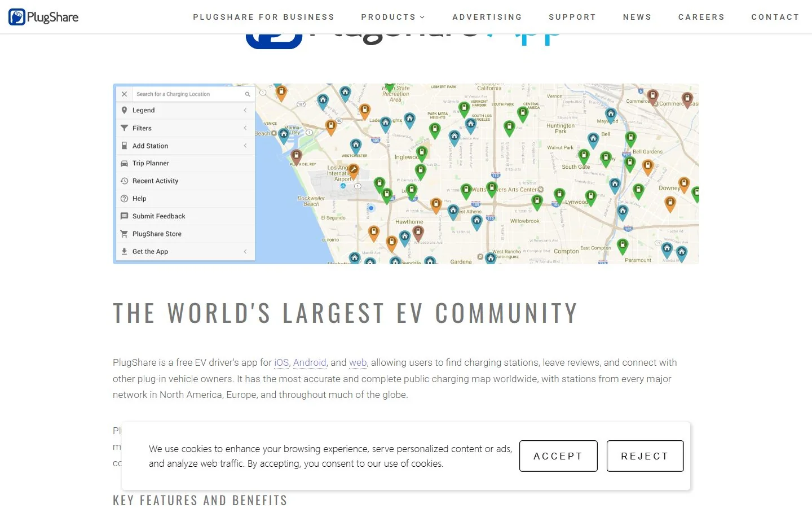Open the Contact page
812x508 pixels.
[775, 17]
